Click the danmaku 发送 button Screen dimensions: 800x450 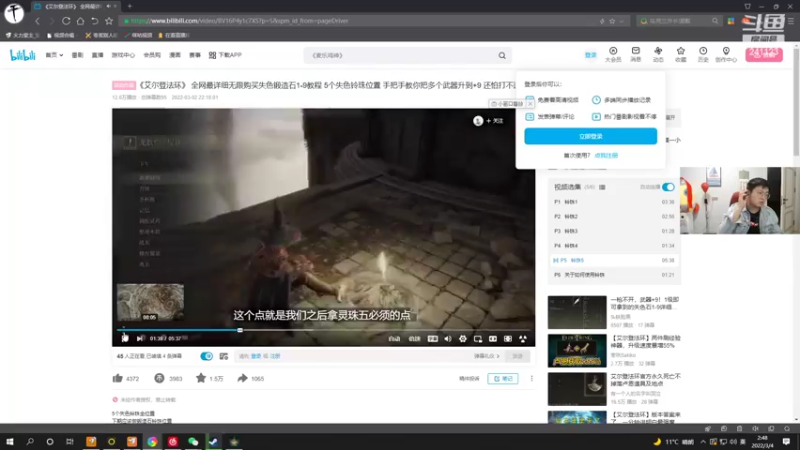517,356
